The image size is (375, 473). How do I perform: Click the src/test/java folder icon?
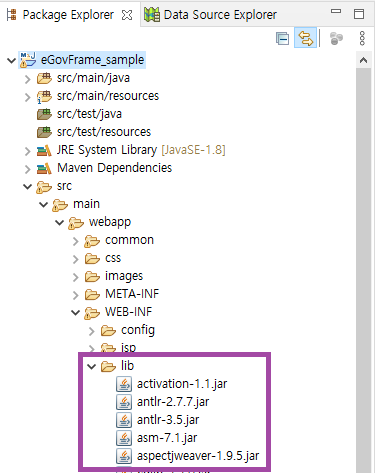click(44, 114)
